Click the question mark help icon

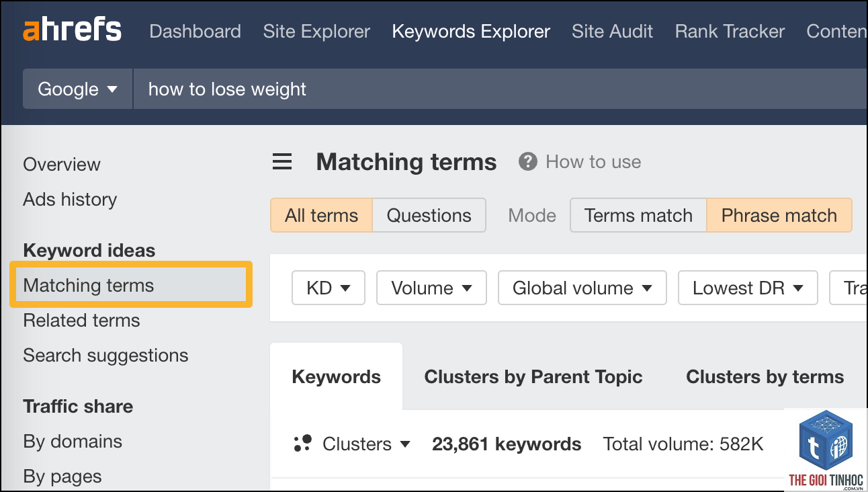[528, 161]
